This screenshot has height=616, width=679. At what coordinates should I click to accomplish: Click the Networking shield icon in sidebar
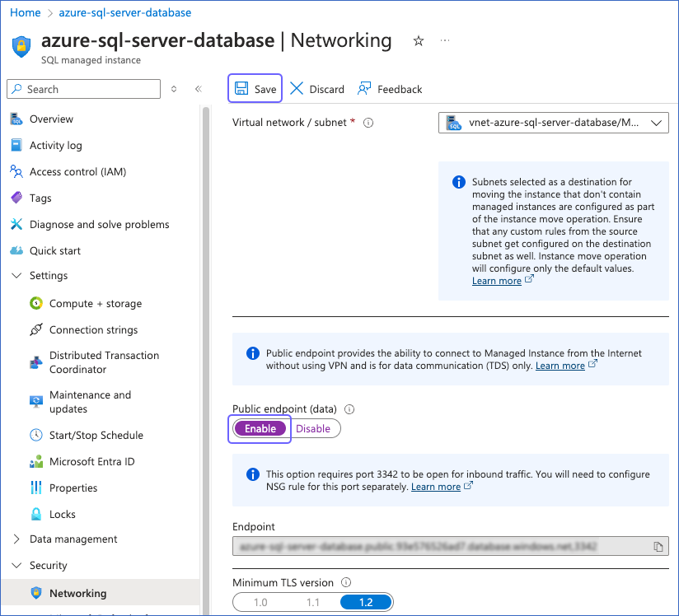click(x=36, y=593)
